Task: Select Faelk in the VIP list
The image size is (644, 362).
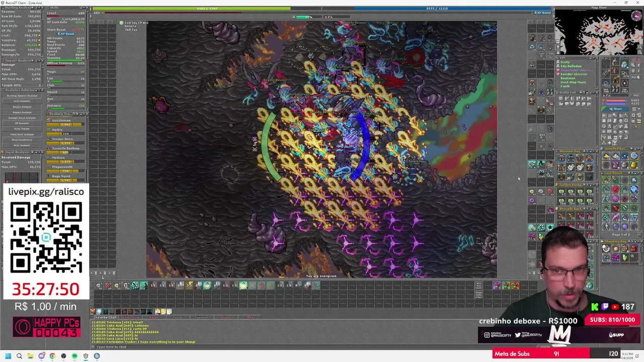Action: (565, 86)
